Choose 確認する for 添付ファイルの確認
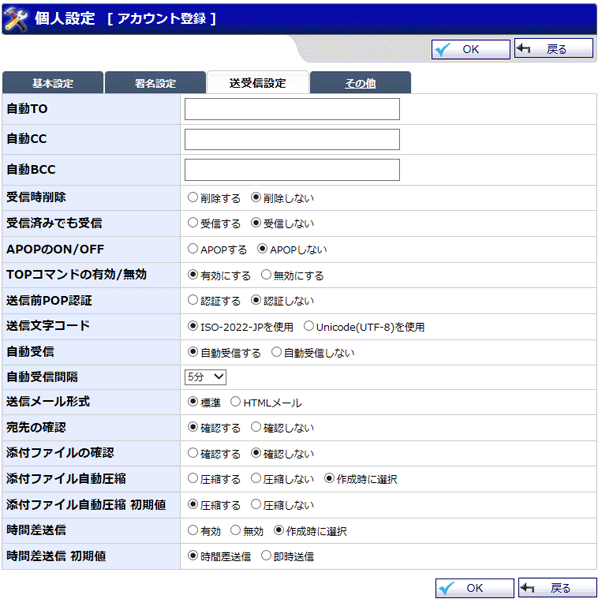 point(192,453)
